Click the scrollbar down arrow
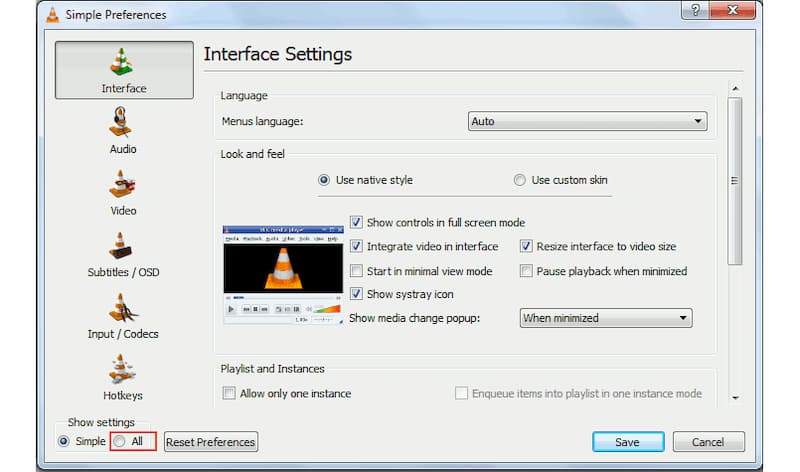The height and width of the screenshot is (472, 800). 735,398
